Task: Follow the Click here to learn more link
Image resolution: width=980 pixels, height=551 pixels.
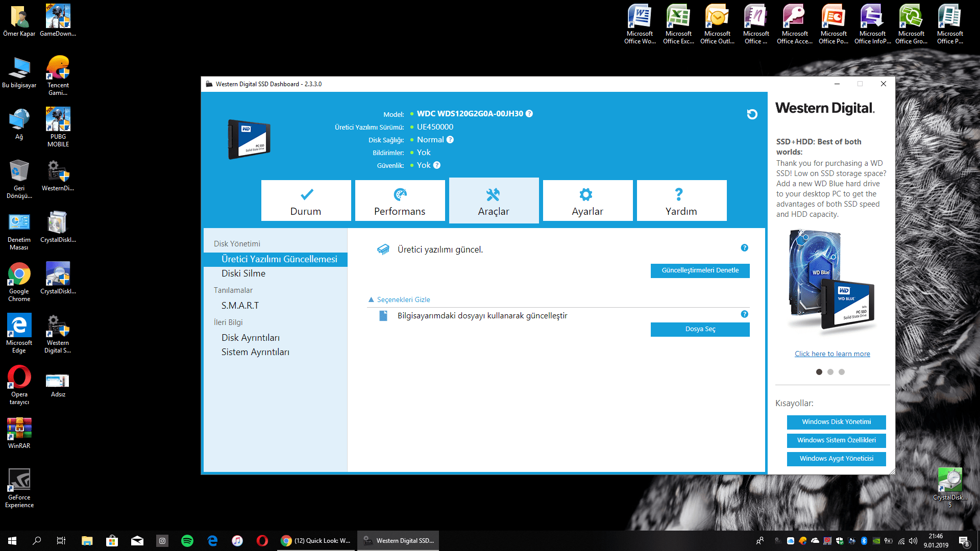Action: (x=832, y=354)
